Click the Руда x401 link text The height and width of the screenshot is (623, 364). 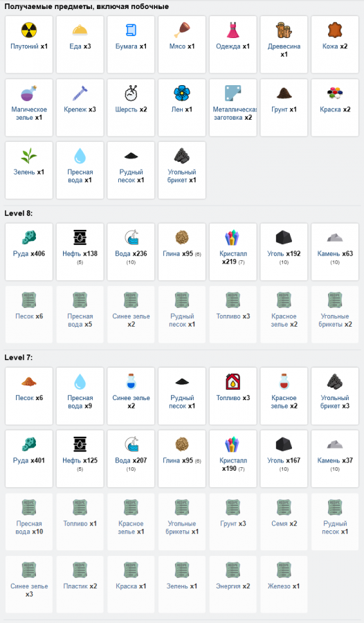(x=29, y=460)
